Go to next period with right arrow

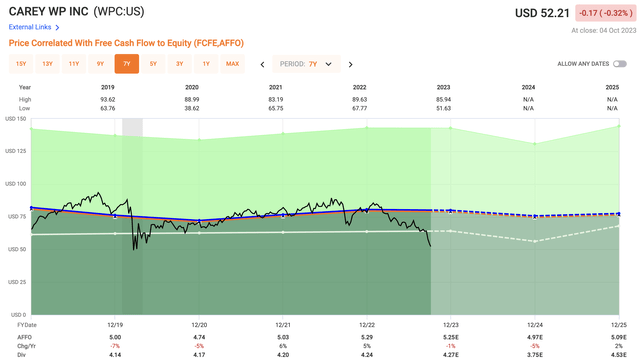[350, 65]
